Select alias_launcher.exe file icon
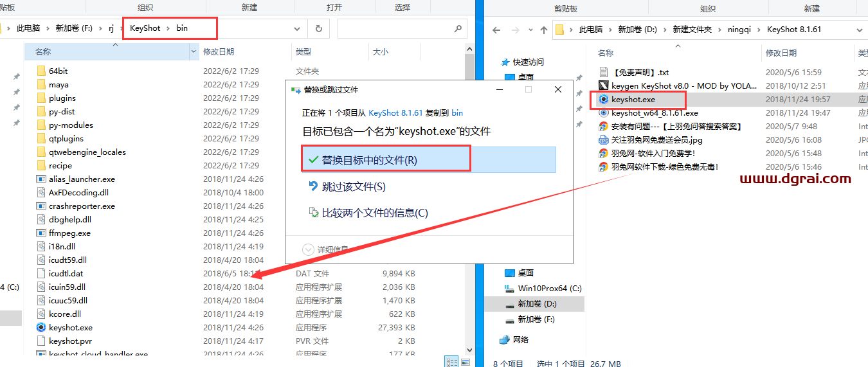868x367 pixels. [41, 179]
